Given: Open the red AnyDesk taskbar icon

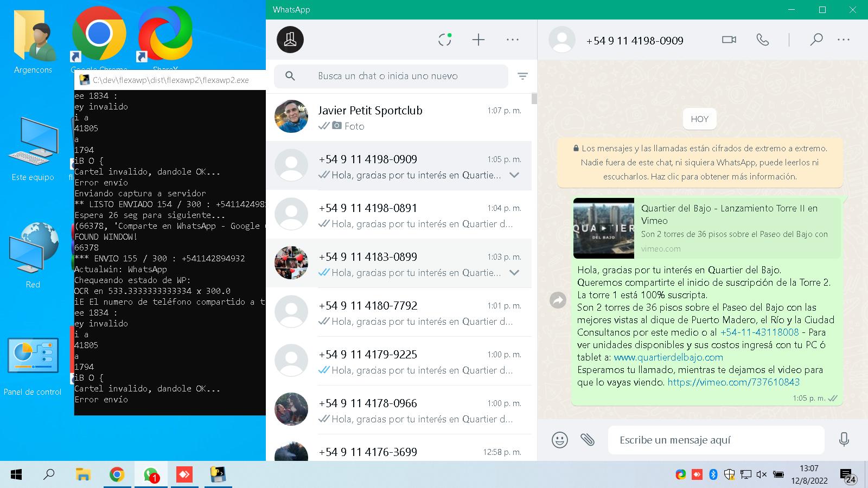Looking at the screenshot, I should click(x=184, y=475).
